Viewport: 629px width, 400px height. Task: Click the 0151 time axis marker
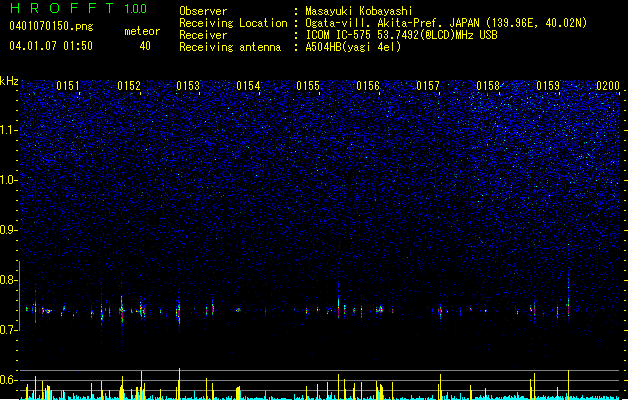(x=68, y=86)
